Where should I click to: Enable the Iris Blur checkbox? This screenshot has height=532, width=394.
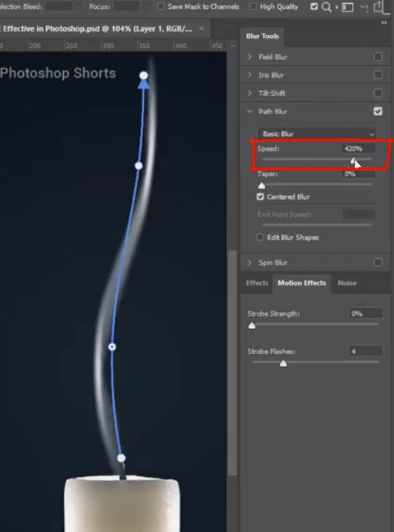click(378, 75)
